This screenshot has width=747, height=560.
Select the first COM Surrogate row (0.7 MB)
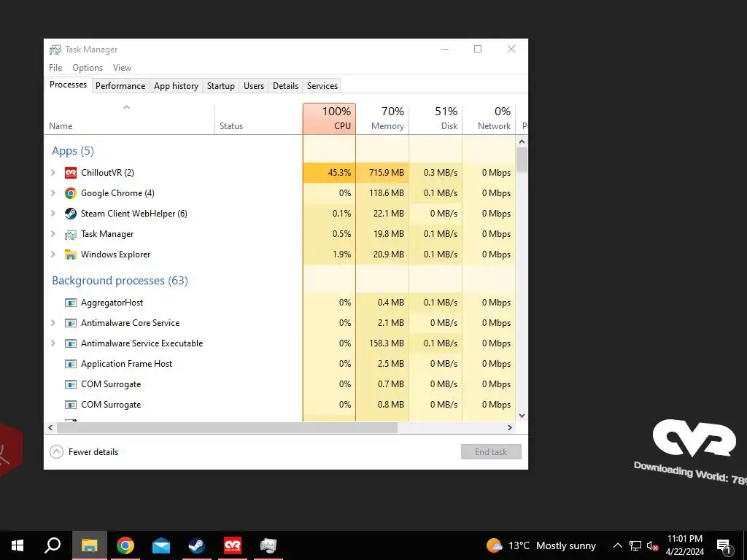(x=280, y=384)
